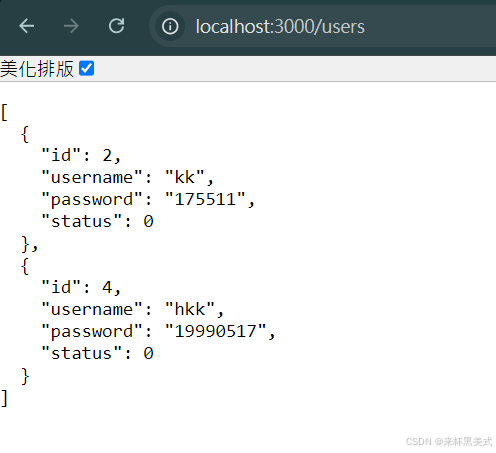Click the closing square bracket of the array

pyautogui.click(x=4, y=398)
